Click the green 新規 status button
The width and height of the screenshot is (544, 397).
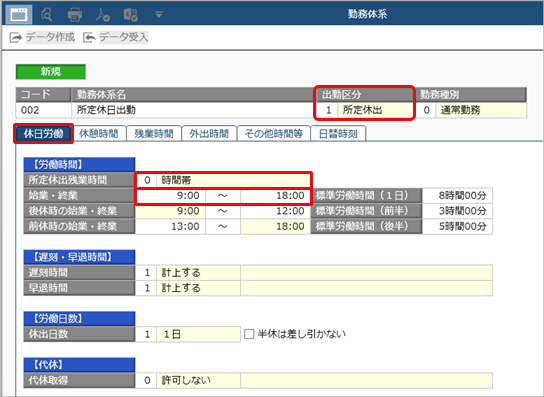click(x=51, y=72)
